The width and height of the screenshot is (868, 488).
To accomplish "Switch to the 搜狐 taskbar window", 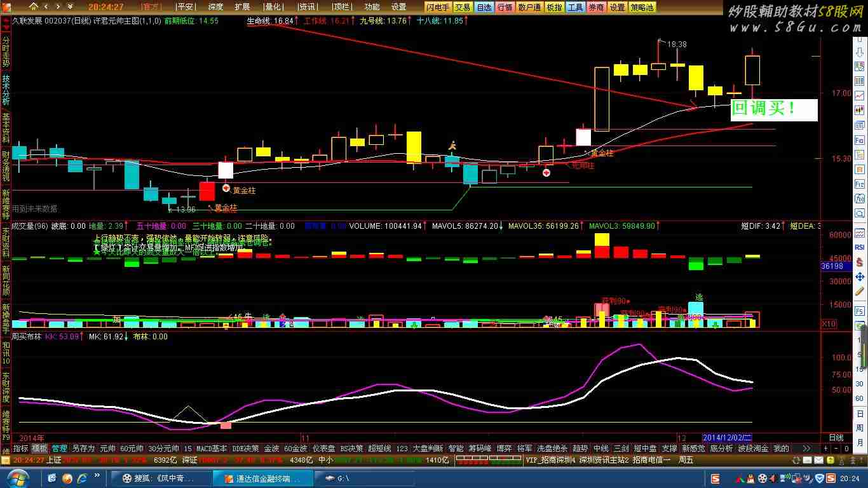I will [x=160, y=478].
